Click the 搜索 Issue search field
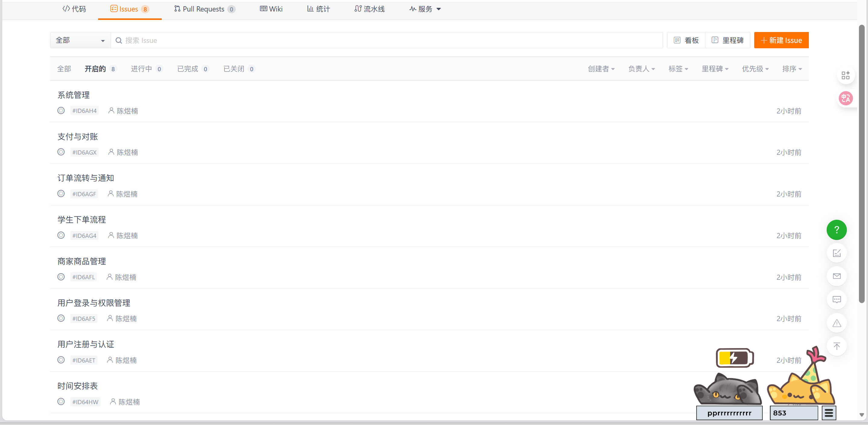Viewport: 868px width, 425px height. (x=388, y=40)
